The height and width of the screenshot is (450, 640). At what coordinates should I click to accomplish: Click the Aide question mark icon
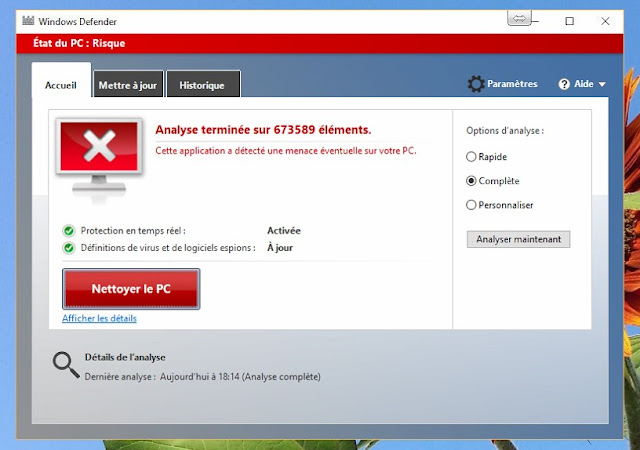coord(564,84)
